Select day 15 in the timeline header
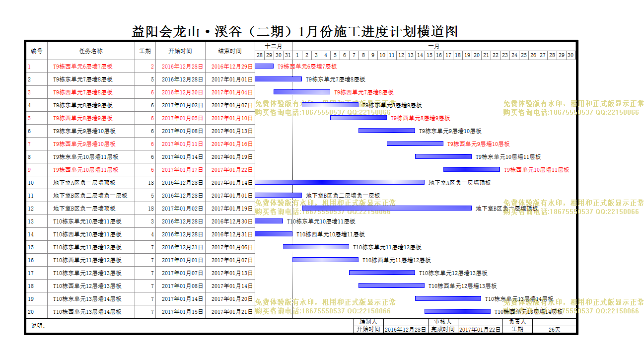Viewport: 644px width, 358px height. point(429,55)
